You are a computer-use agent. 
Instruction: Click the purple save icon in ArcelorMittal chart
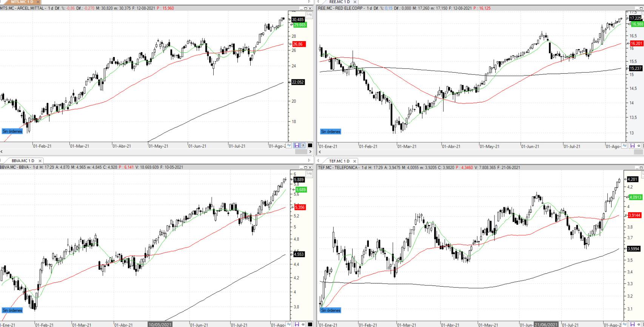click(297, 145)
